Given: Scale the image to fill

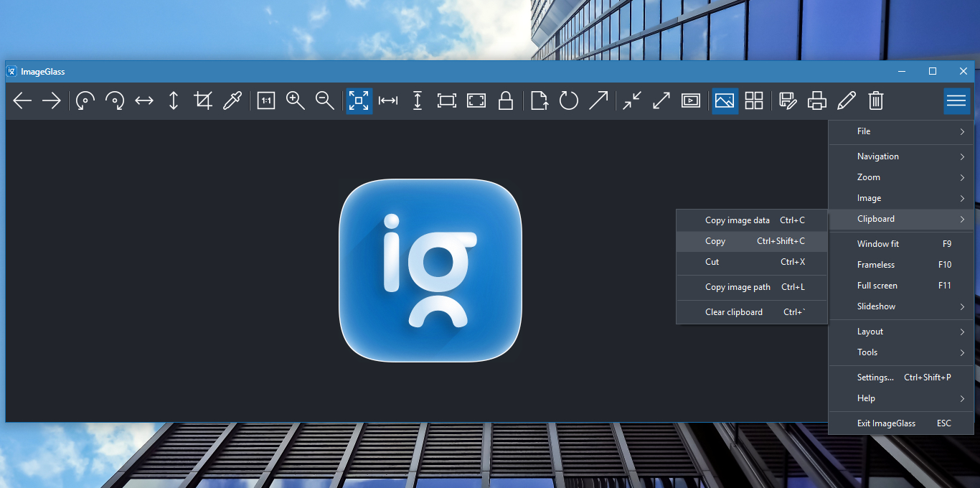Looking at the screenshot, I should [x=476, y=101].
